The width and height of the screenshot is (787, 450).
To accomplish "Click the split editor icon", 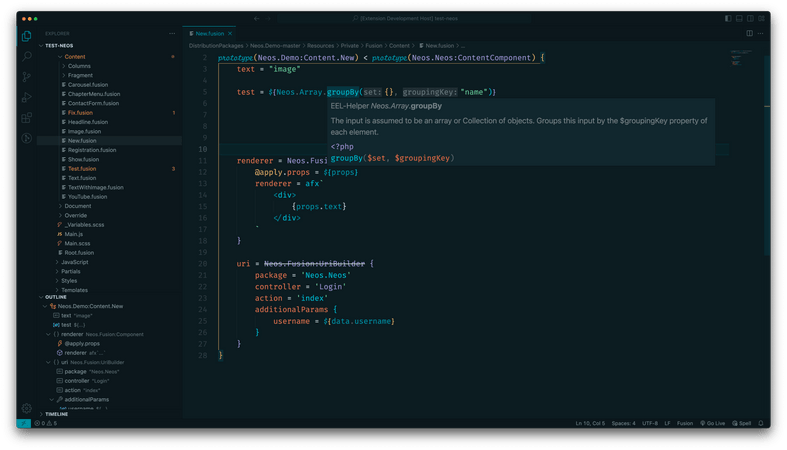I will tap(749, 33).
